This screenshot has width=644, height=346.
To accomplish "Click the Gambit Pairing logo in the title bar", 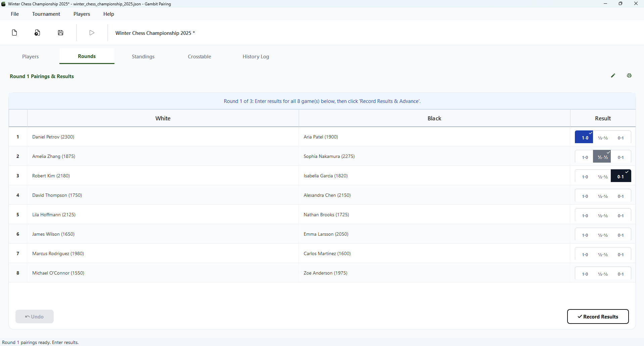I will click(x=4, y=4).
